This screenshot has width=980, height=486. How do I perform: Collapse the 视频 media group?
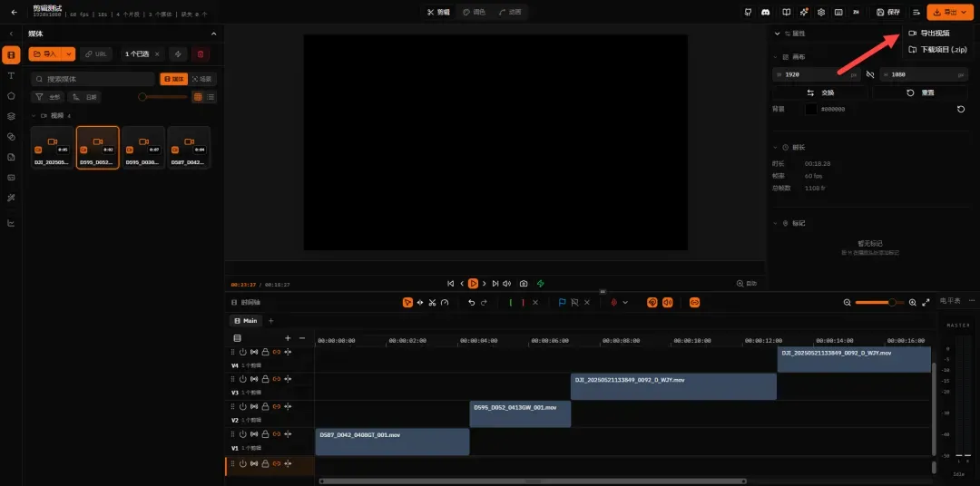point(34,115)
